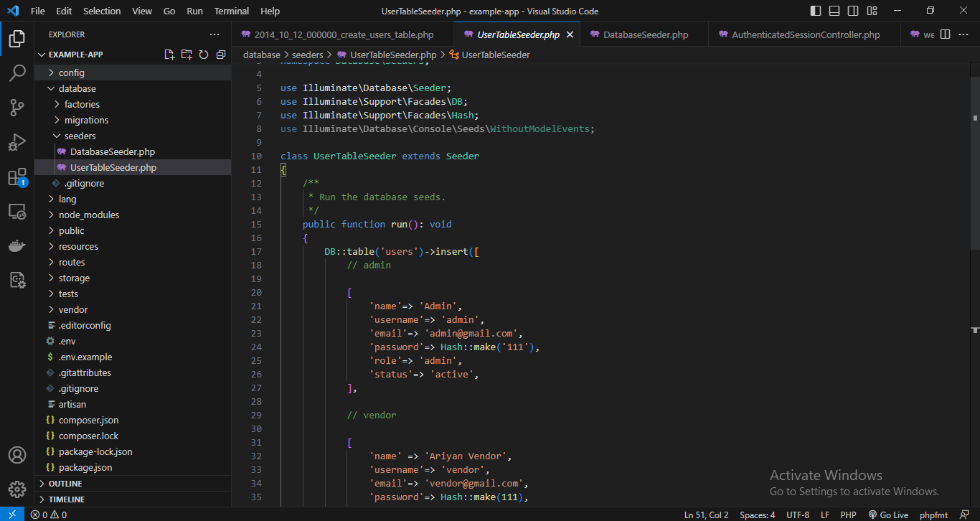
Task: Toggle the bottom Panel layout button
Action: point(834,11)
